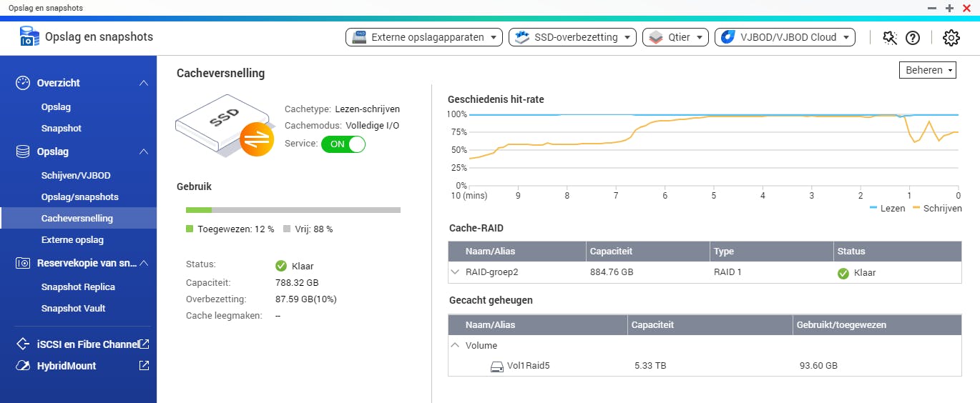Open the help question mark icon
The height and width of the screenshot is (403, 980).
click(x=913, y=38)
